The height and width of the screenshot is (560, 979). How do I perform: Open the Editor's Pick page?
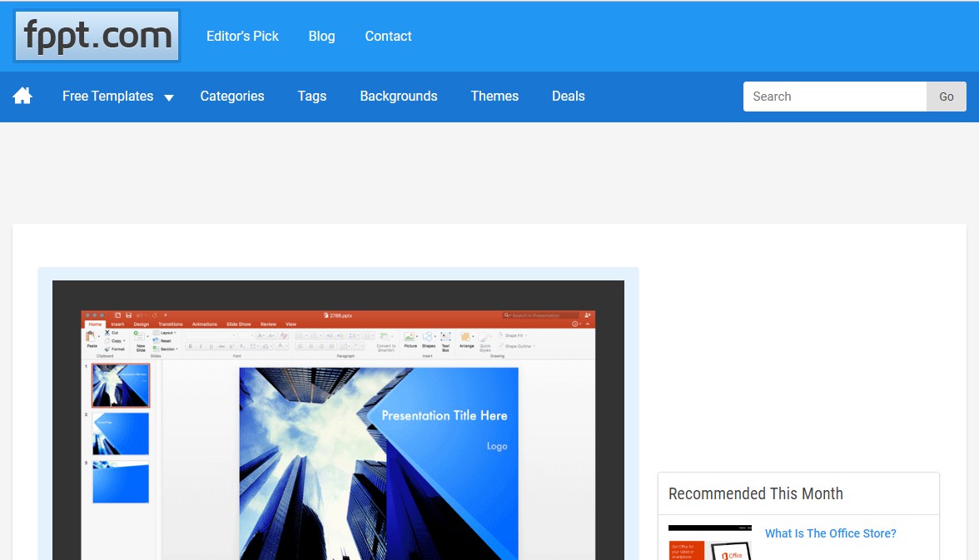click(242, 37)
